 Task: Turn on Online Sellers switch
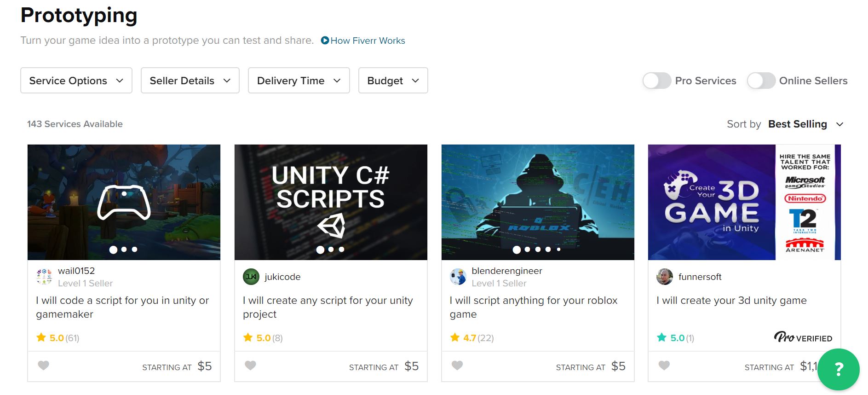coord(761,81)
